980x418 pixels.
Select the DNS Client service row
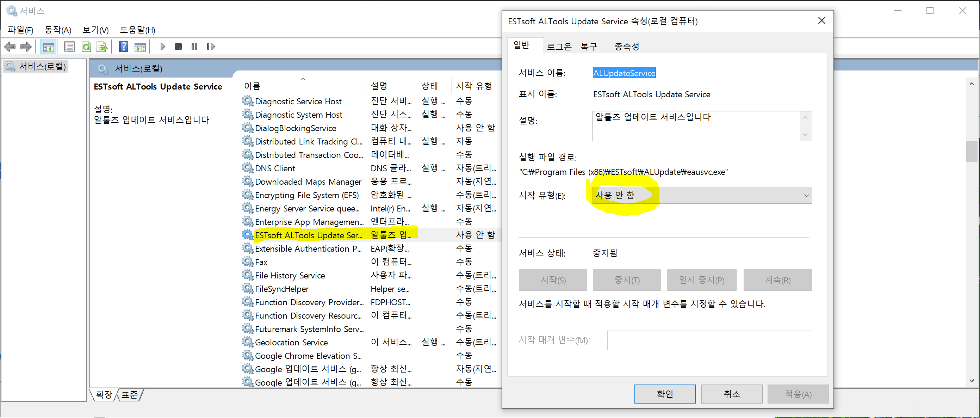click(x=275, y=168)
